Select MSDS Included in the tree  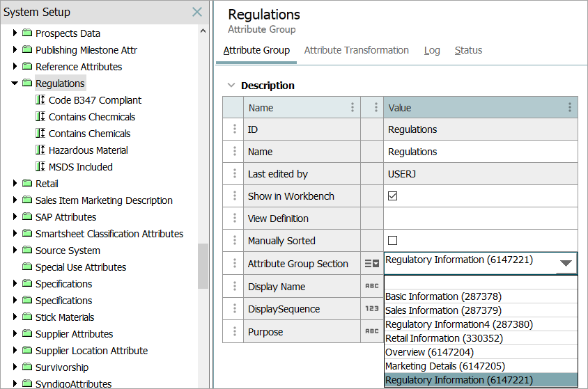(81, 166)
